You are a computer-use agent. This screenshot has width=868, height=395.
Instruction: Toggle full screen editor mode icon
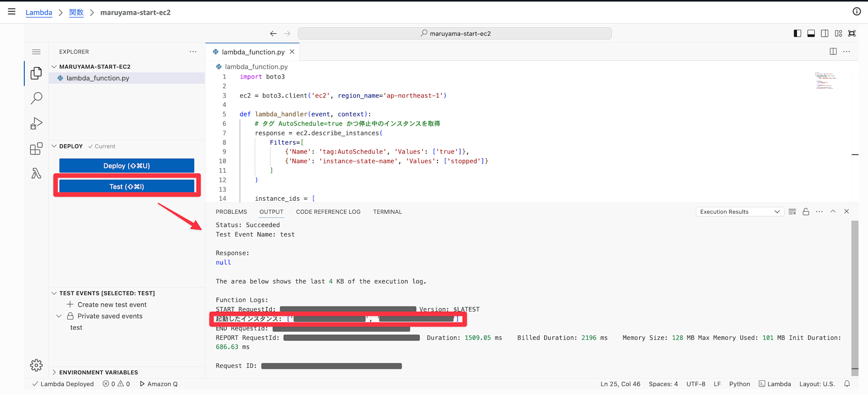(x=852, y=33)
